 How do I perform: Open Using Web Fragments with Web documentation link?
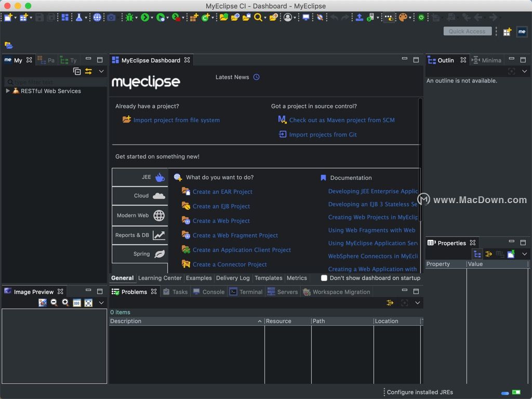(x=371, y=230)
